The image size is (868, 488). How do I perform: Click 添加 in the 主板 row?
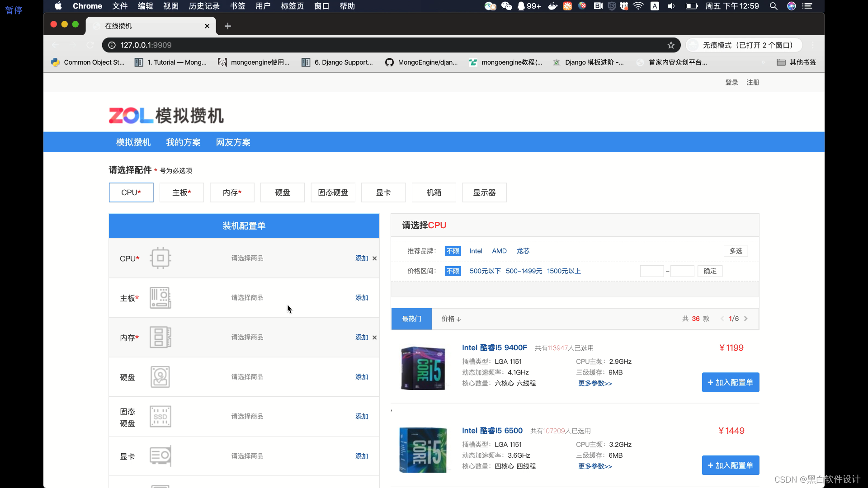click(362, 298)
